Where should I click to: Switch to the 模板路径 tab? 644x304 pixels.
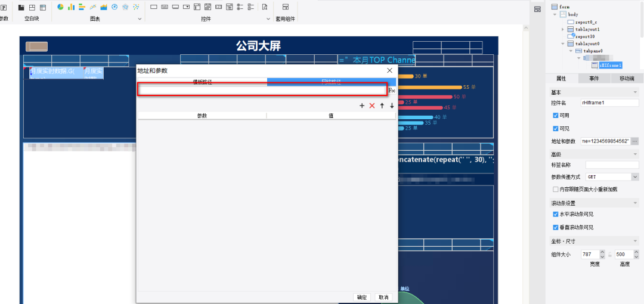(203, 82)
